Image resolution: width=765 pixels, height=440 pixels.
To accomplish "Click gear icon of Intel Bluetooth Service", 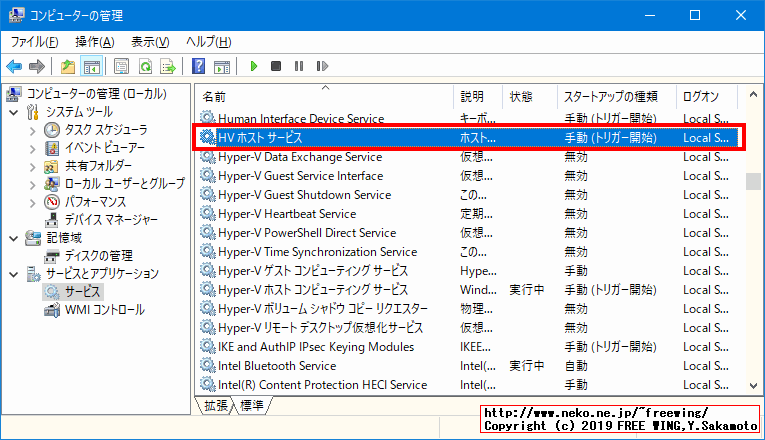I will click(x=208, y=365).
